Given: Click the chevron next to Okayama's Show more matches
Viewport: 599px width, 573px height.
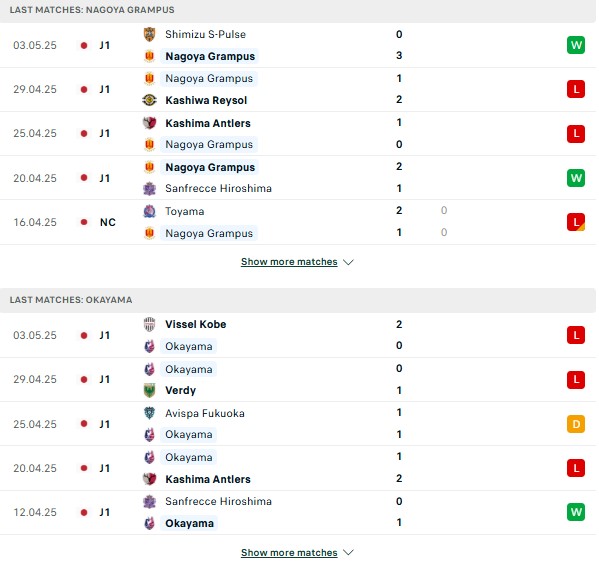Looking at the screenshot, I should pos(348,552).
